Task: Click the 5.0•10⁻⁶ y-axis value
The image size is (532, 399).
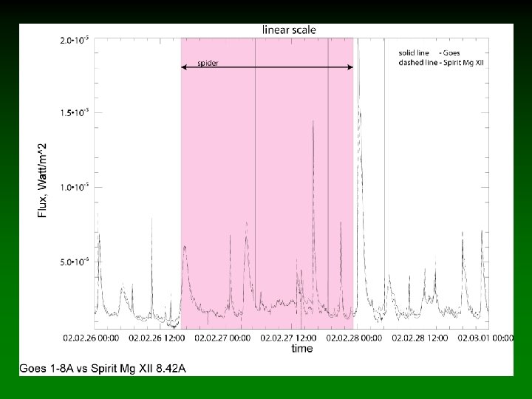Action: pyautogui.click(x=75, y=262)
